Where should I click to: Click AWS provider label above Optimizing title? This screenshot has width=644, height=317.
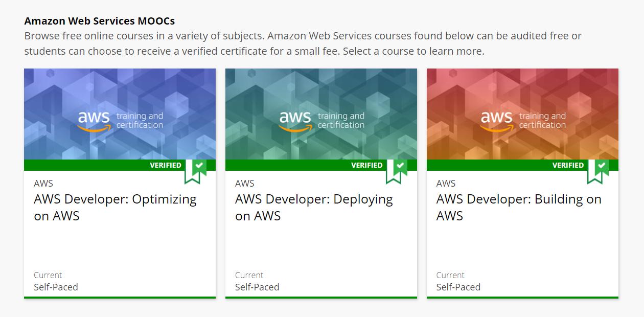point(43,184)
